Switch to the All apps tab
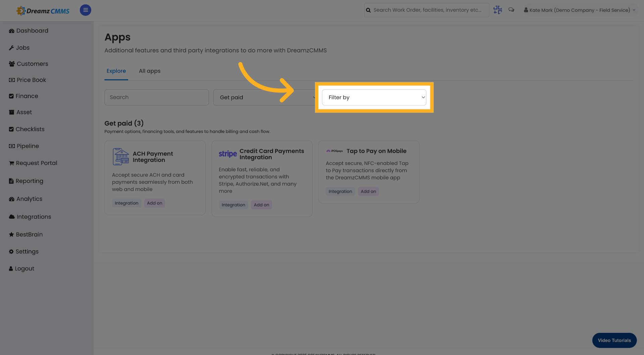The width and height of the screenshot is (644, 355). point(150,71)
